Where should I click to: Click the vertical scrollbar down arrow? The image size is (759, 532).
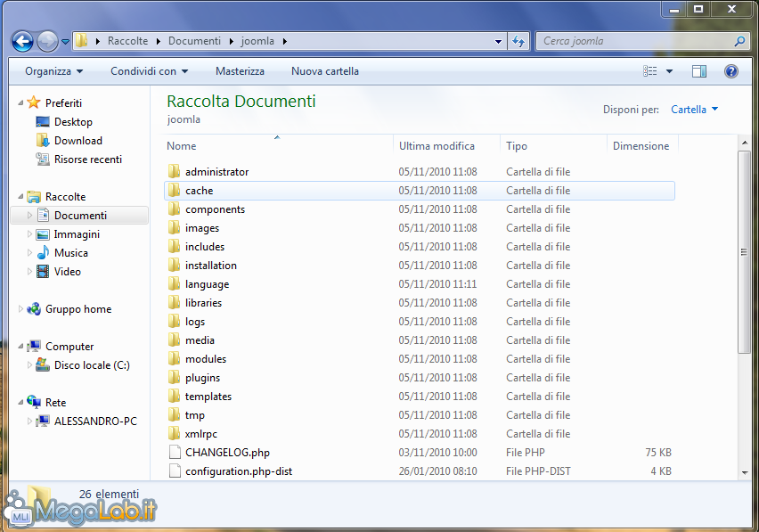pos(745,472)
